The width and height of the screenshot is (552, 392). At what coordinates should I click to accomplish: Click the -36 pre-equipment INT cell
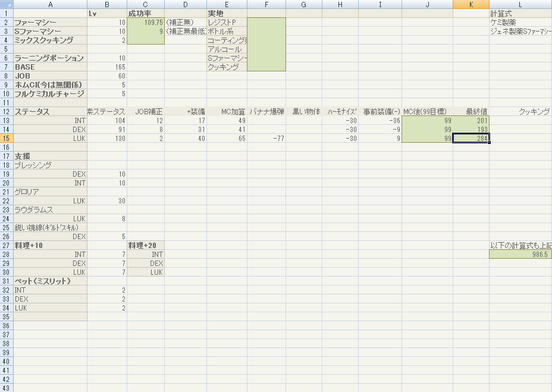(380, 120)
